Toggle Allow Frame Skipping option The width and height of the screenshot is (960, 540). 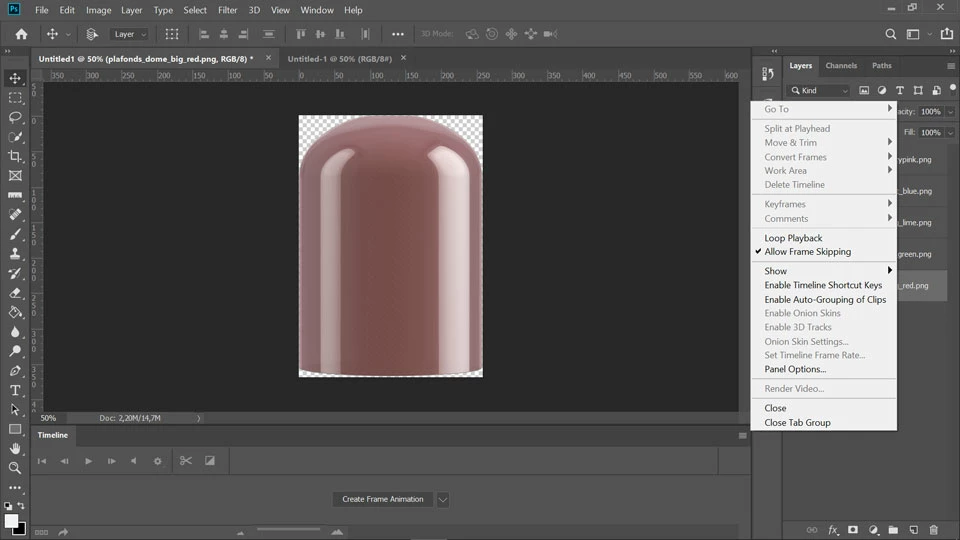(x=807, y=252)
